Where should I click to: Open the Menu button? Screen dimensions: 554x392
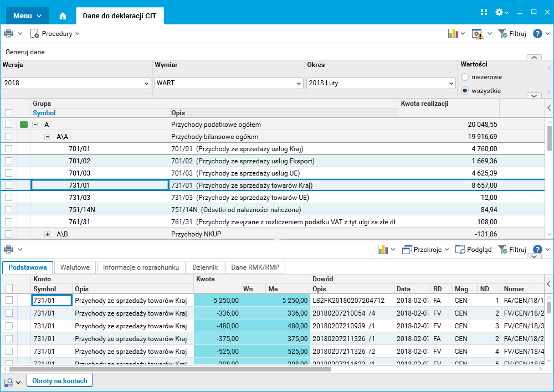27,16
